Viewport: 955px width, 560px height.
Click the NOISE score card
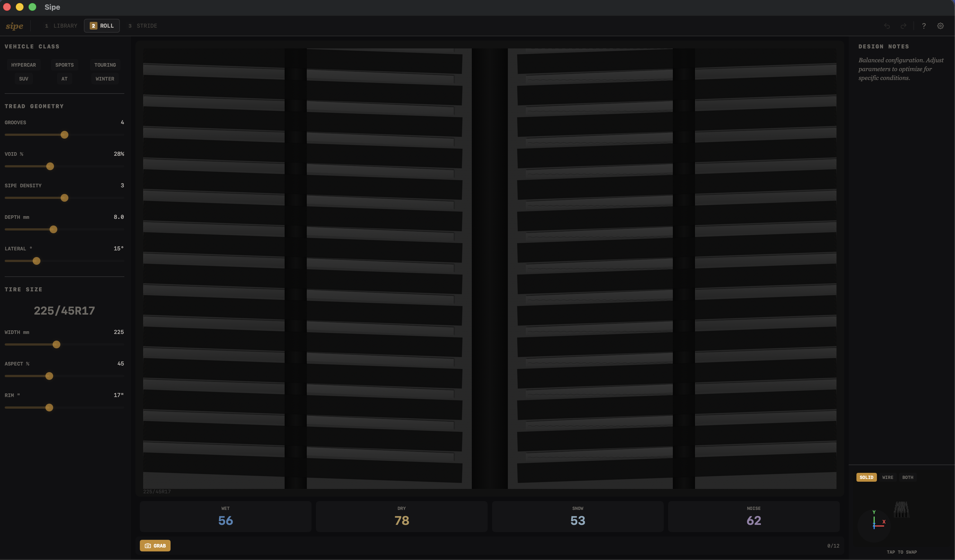pyautogui.click(x=753, y=517)
